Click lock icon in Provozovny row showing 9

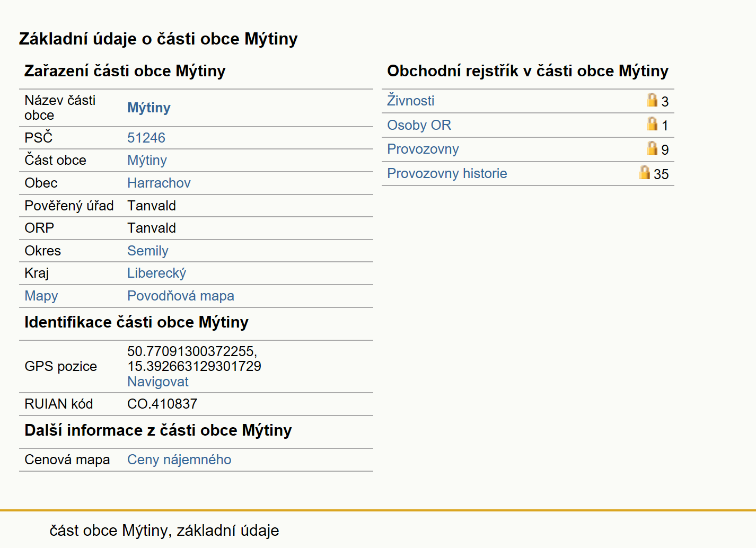tap(652, 148)
